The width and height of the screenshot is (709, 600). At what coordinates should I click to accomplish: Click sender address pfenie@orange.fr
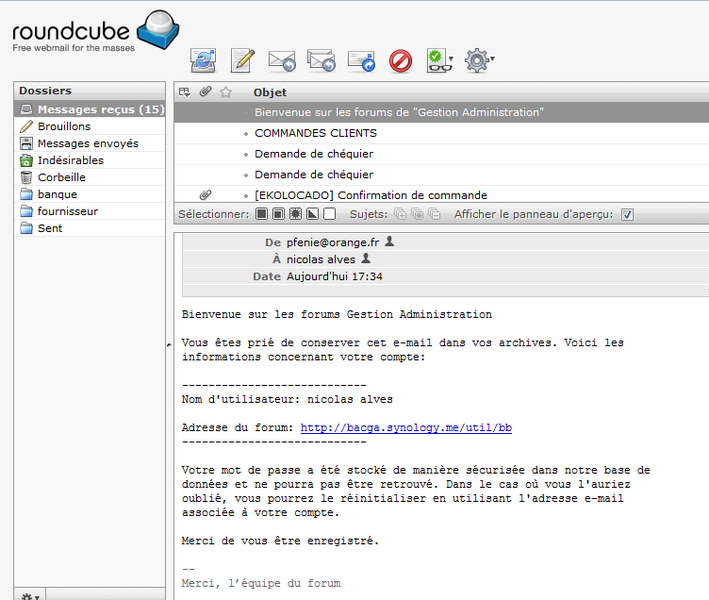click(x=333, y=242)
